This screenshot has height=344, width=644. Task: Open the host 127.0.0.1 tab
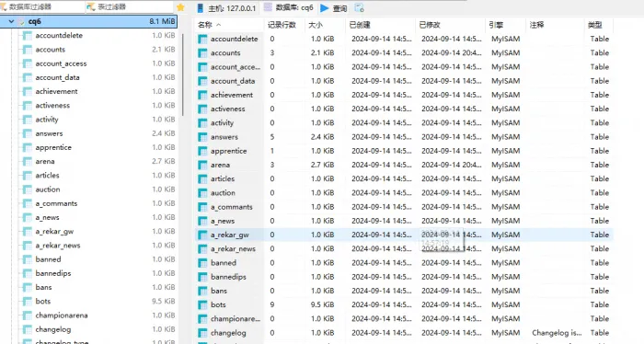tap(226, 7)
